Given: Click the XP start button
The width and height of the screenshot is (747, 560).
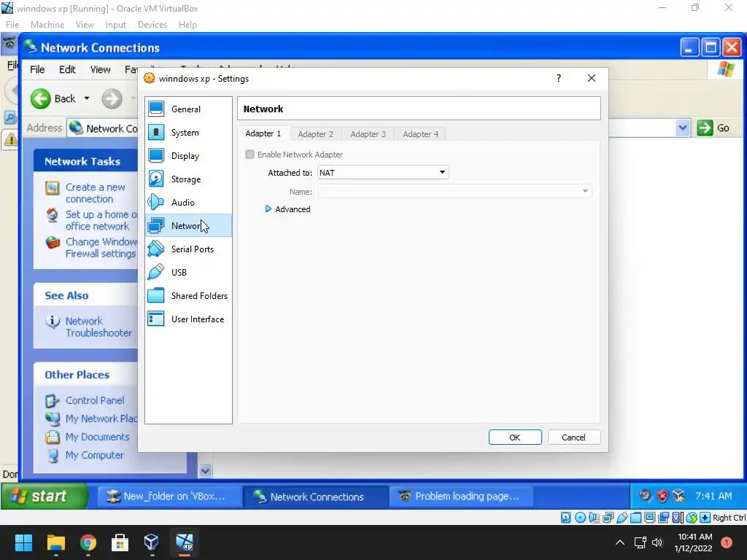Looking at the screenshot, I should 44,496.
